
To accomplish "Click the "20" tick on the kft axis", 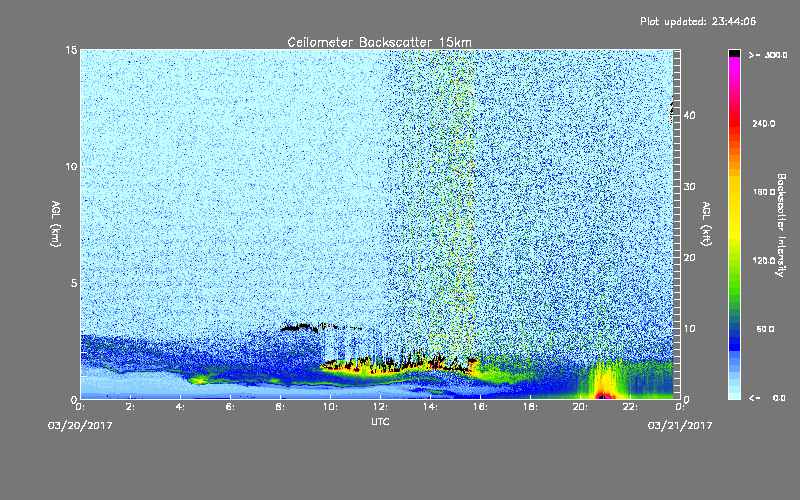I will (689, 258).
